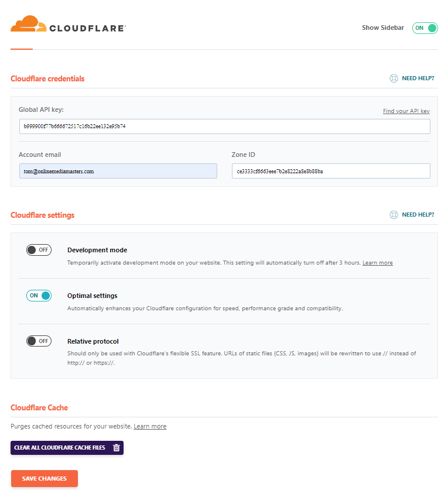Disable Optimal settings
The width and height of the screenshot is (448, 497).
coord(39,295)
